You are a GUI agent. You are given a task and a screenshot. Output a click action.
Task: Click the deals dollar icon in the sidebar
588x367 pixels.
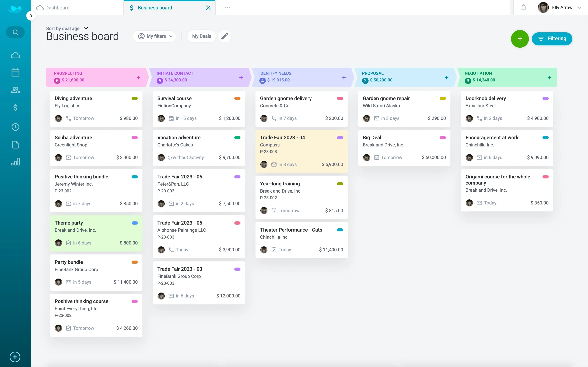[x=15, y=108]
